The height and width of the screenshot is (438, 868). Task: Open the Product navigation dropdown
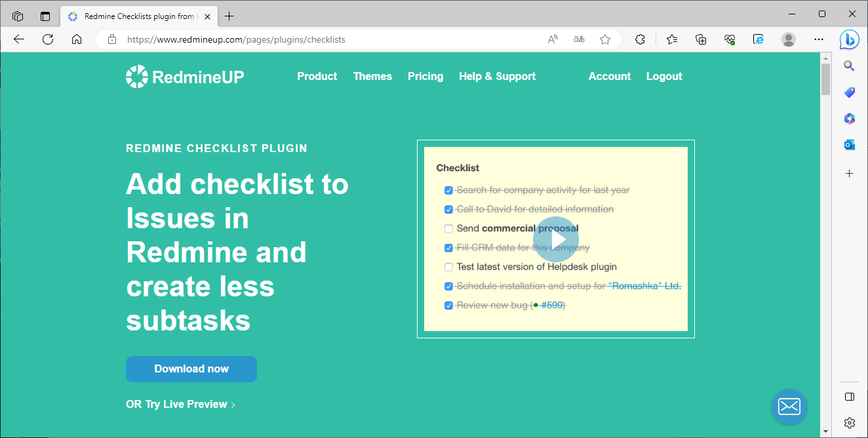tap(317, 76)
